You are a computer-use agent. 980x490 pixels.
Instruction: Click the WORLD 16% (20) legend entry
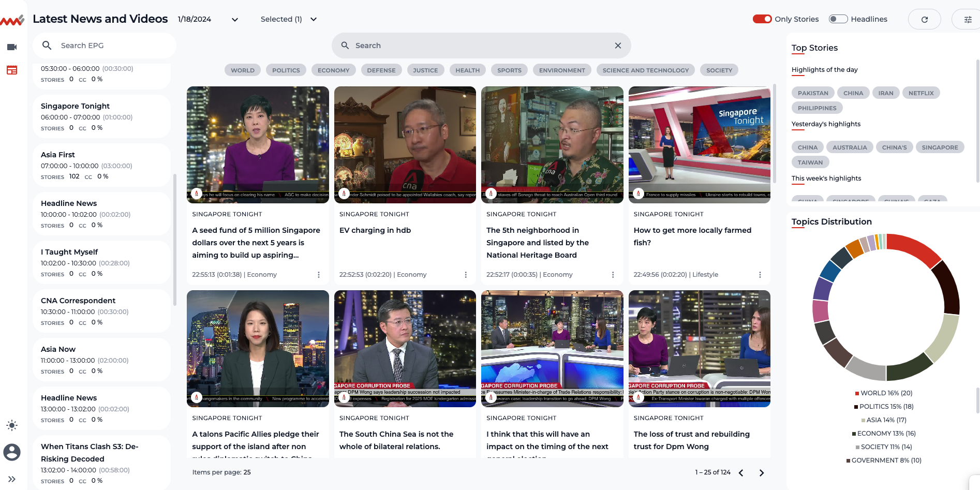point(884,393)
